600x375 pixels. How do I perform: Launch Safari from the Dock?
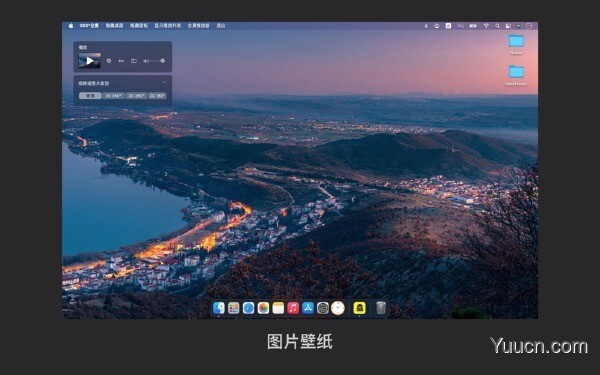pos(248,308)
